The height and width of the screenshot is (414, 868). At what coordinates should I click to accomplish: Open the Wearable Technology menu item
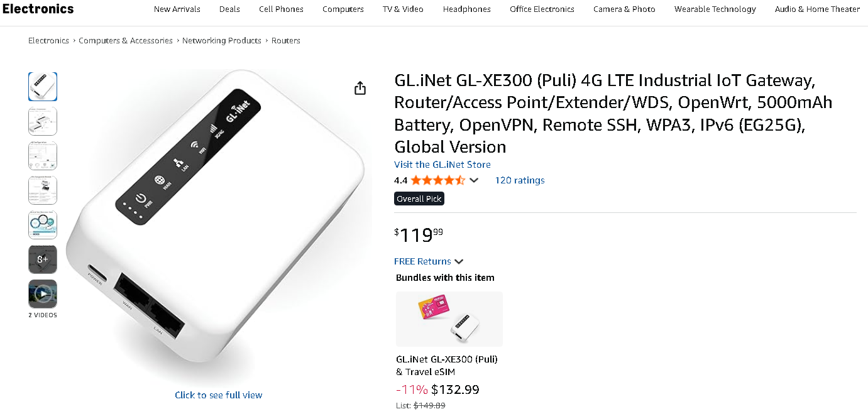[x=715, y=9]
